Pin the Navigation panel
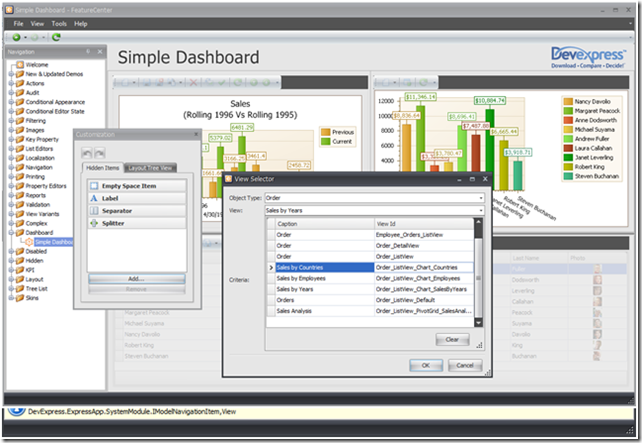 pyautogui.click(x=88, y=52)
